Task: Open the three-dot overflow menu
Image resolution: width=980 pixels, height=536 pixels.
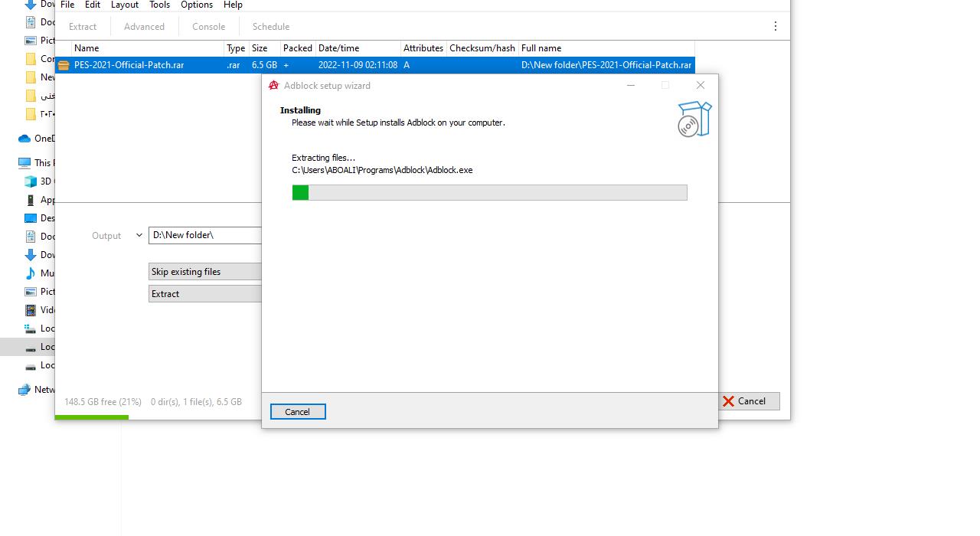Action: pyautogui.click(x=775, y=26)
